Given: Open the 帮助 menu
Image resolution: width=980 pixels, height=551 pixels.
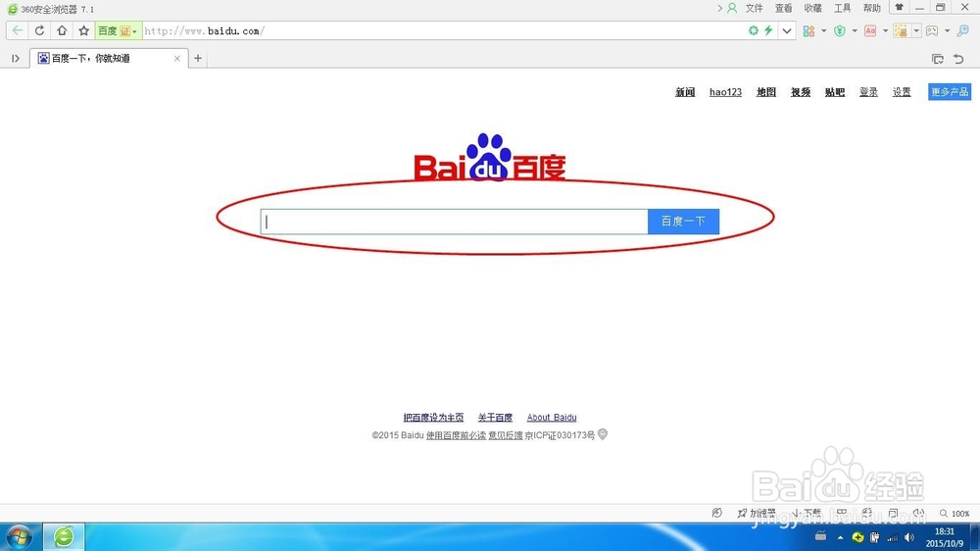Looking at the screenshot, I should click(x=871, y=8).
